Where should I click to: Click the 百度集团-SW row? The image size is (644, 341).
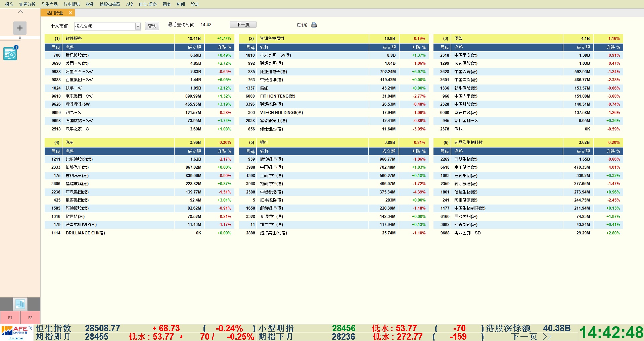tap(139, 80)
